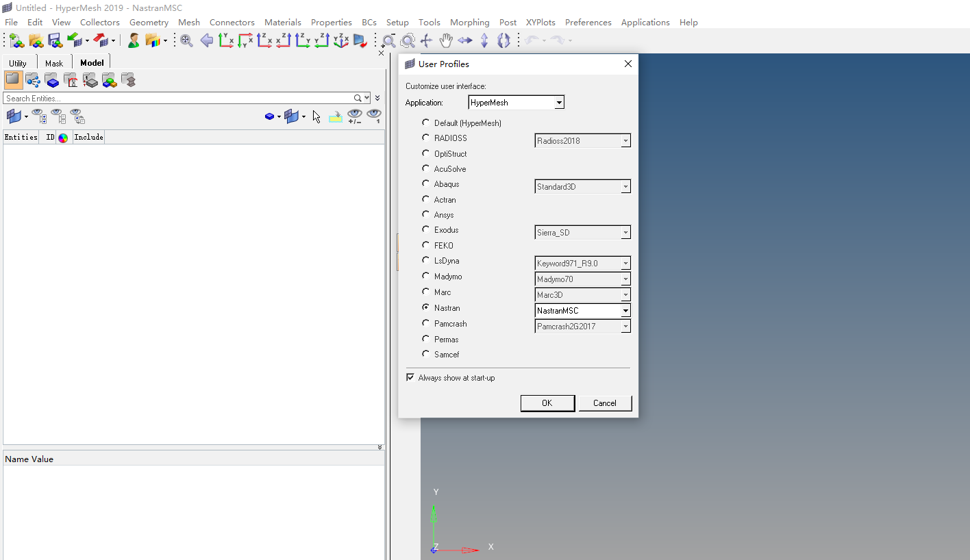Open the search options arrow in Search Entities
This screenshot has height=560, width=970.
click(x=367, y=99)
